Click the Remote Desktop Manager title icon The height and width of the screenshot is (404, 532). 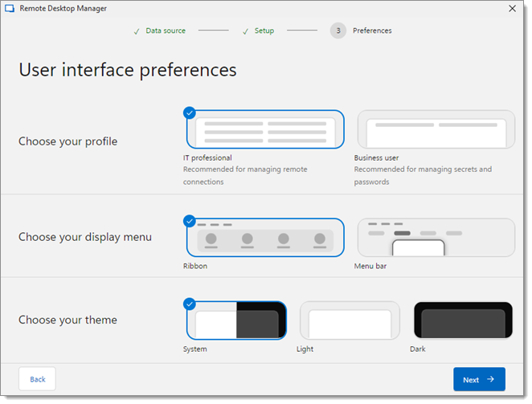(x=10, y=9)
